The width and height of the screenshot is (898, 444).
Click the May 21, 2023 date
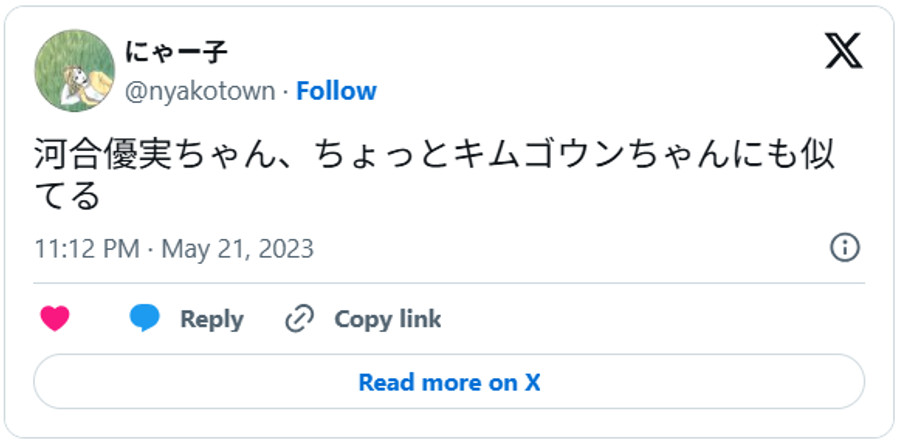tap(237, 248)
